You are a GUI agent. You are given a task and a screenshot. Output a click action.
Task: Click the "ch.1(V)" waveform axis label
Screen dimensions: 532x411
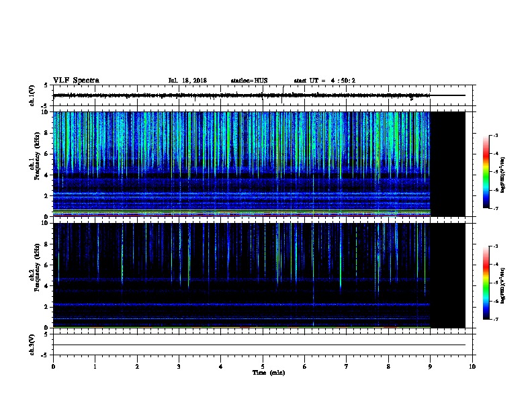point(32,95)
